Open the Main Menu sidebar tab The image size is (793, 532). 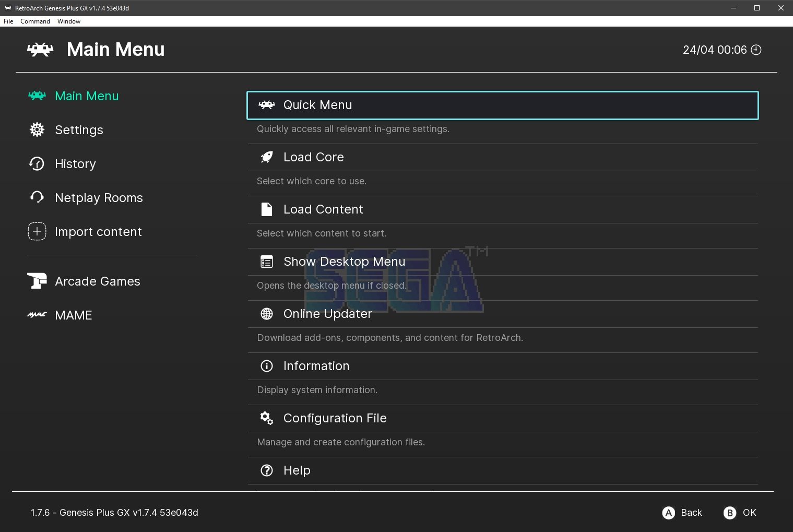click(87, 96)
